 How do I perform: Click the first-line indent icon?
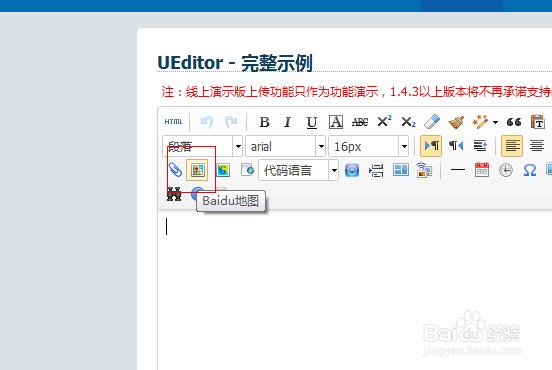[x=480, y=146]
